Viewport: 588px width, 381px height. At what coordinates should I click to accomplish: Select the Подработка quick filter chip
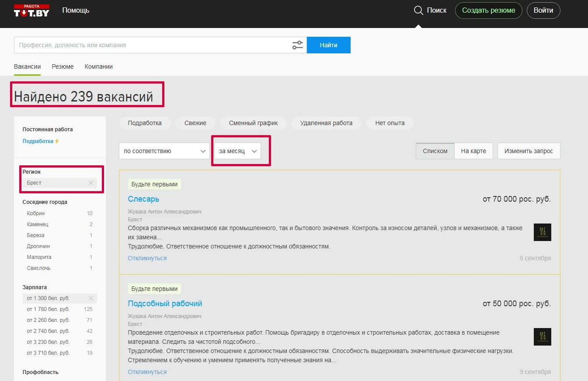coord(145,123)
